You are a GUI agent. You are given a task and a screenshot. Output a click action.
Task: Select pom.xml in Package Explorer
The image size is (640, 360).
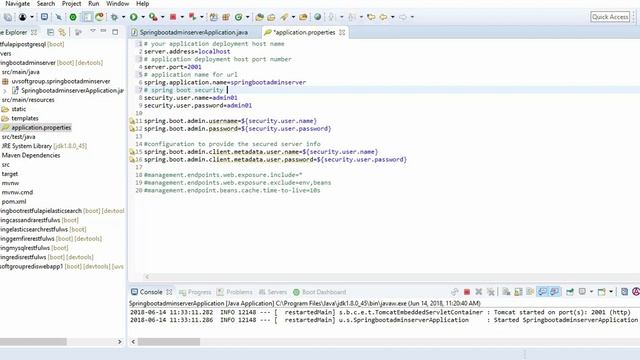[14, 202]
